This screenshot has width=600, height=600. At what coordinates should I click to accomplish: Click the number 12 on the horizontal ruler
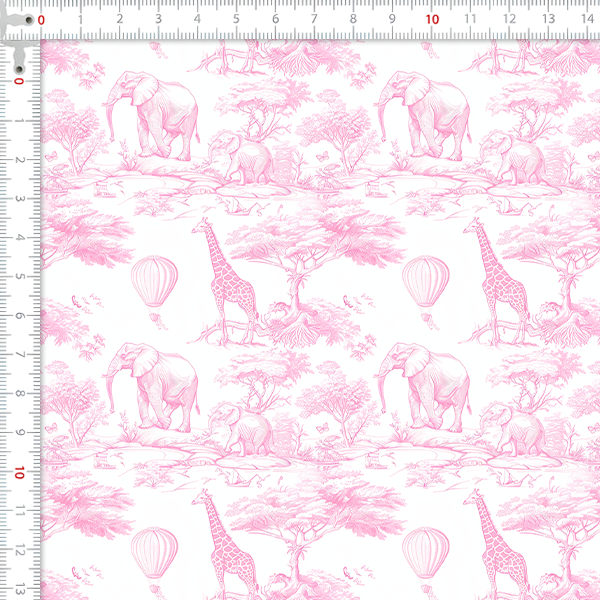pyautogui.click(x=509, y=19)
